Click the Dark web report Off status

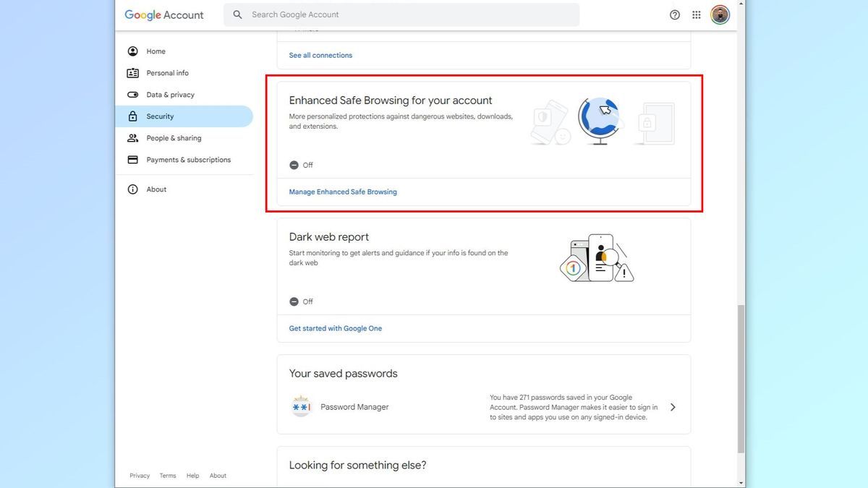click(x=294, y=301)
